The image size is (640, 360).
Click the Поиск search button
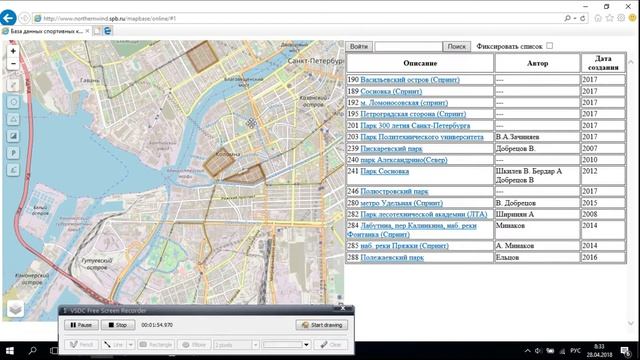click(x=456, y=47)
